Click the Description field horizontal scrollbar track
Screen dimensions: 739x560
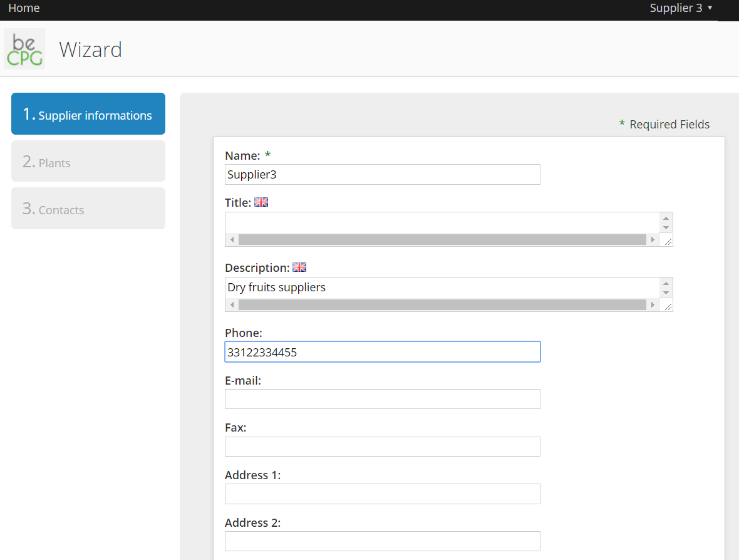click(442, 305)
